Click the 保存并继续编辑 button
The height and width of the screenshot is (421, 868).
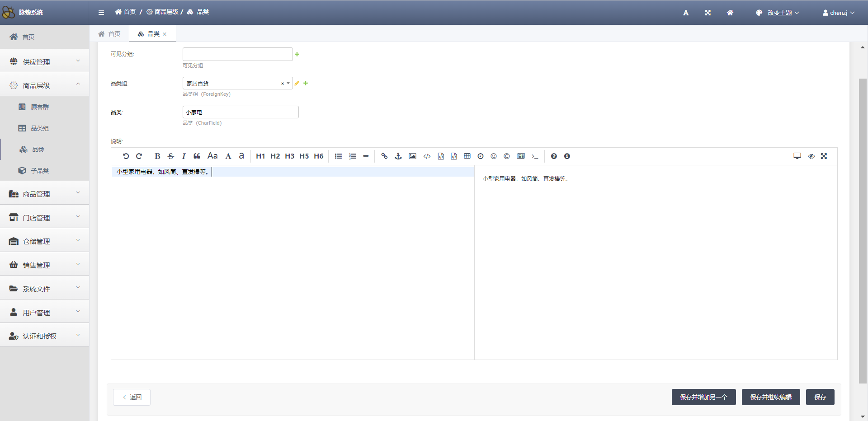(x=770, y=397)
